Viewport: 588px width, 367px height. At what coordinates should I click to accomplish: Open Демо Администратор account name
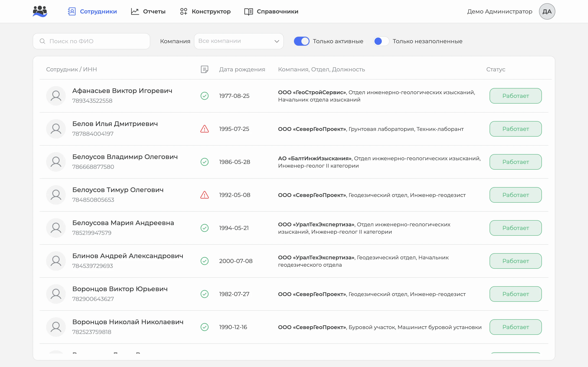(x=500, y=11)
